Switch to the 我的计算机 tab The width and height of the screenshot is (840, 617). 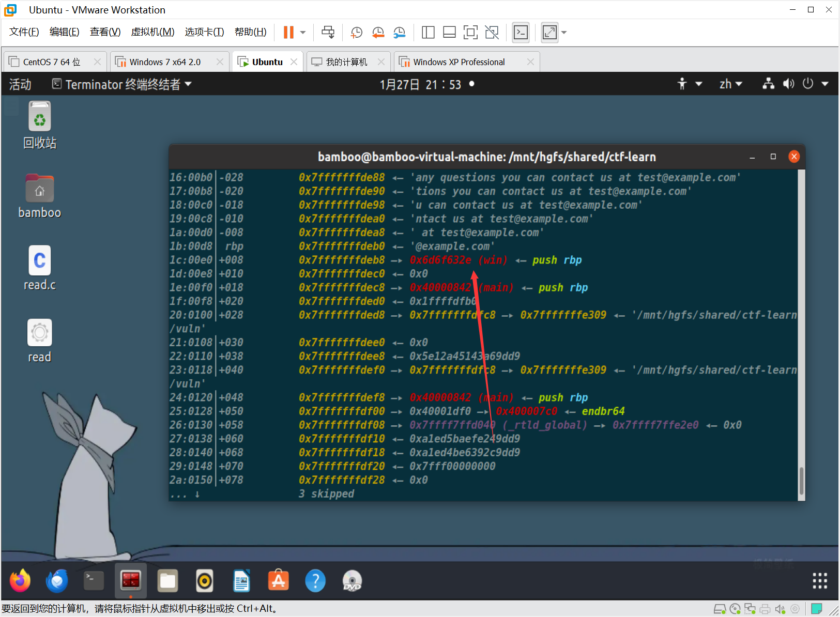(348, 62)
